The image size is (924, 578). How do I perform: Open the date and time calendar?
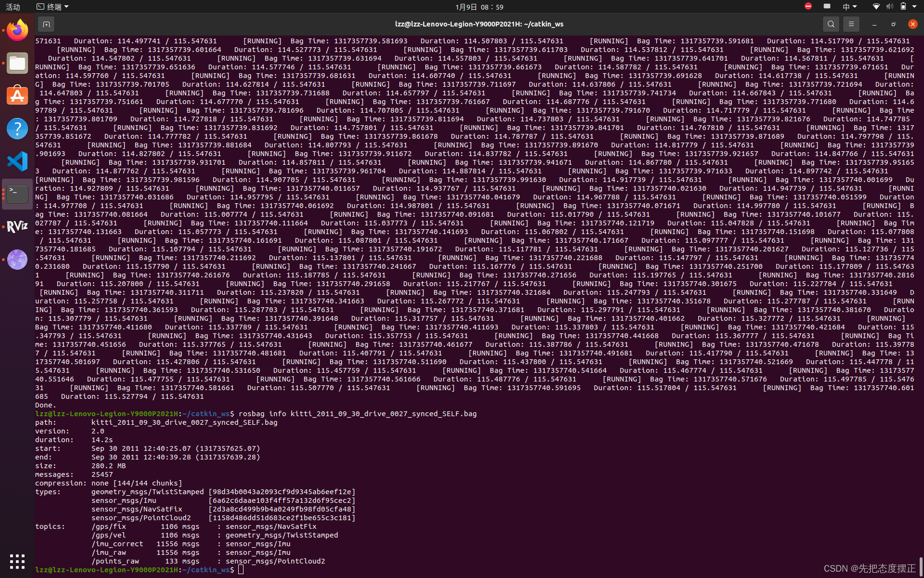pyautogui.click(x=479, y=7)
